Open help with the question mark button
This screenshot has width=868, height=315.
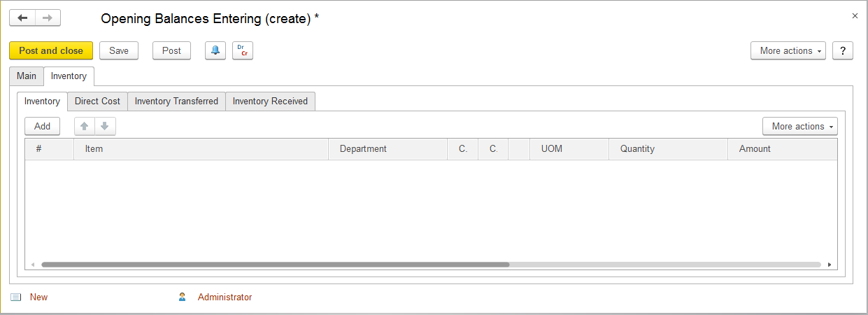pos(843,50)
